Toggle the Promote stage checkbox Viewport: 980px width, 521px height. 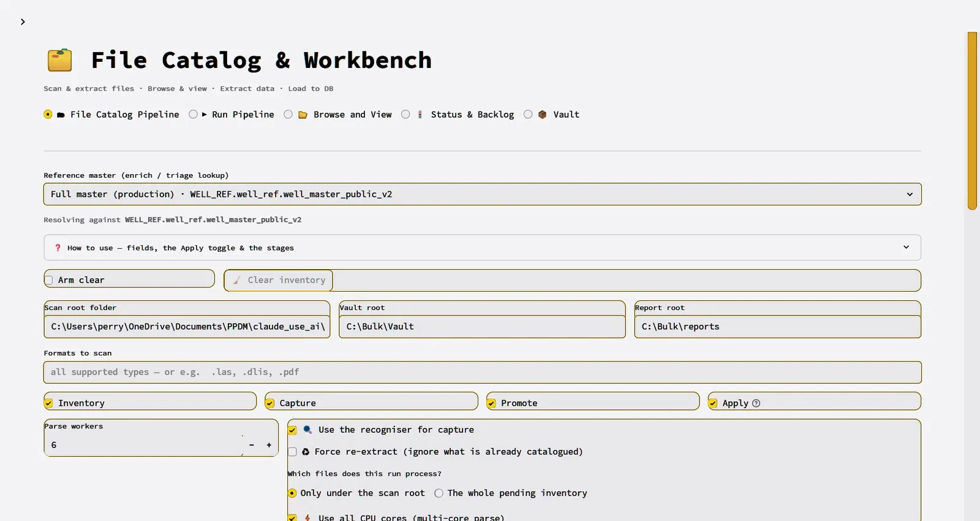click(x=492, y=403)
